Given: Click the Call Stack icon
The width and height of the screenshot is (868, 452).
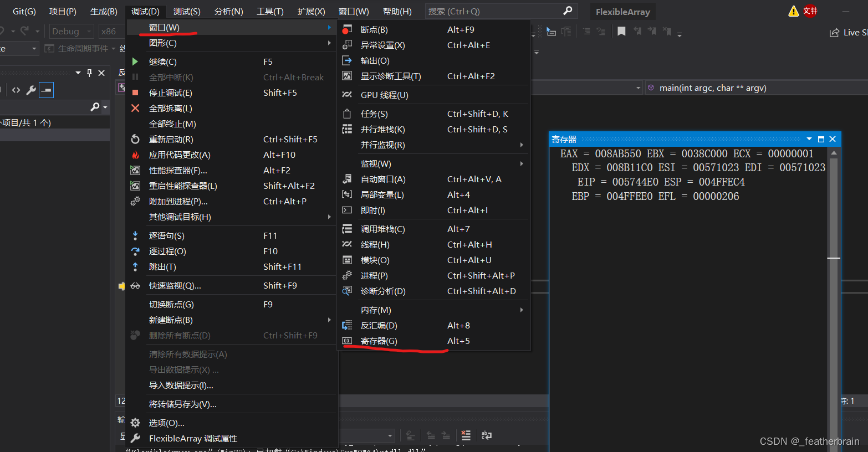Looking at the screenshot, I should [x=347, y=229].
